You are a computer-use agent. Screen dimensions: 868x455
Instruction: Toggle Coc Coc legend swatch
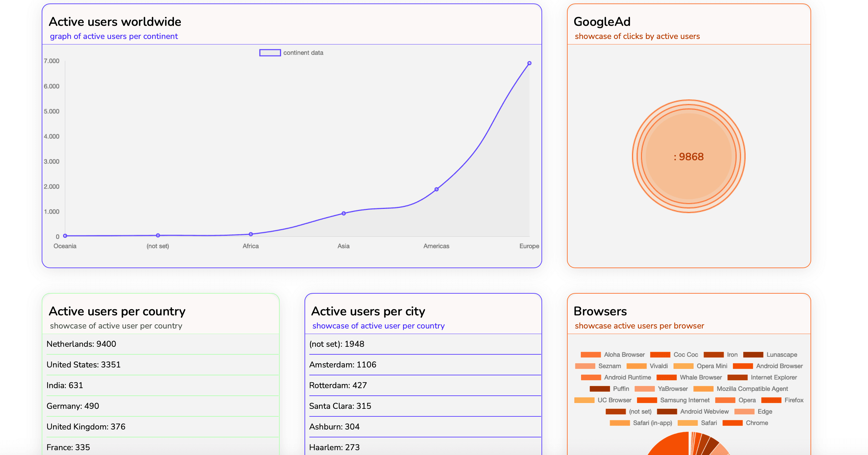[x=660, y=355]
